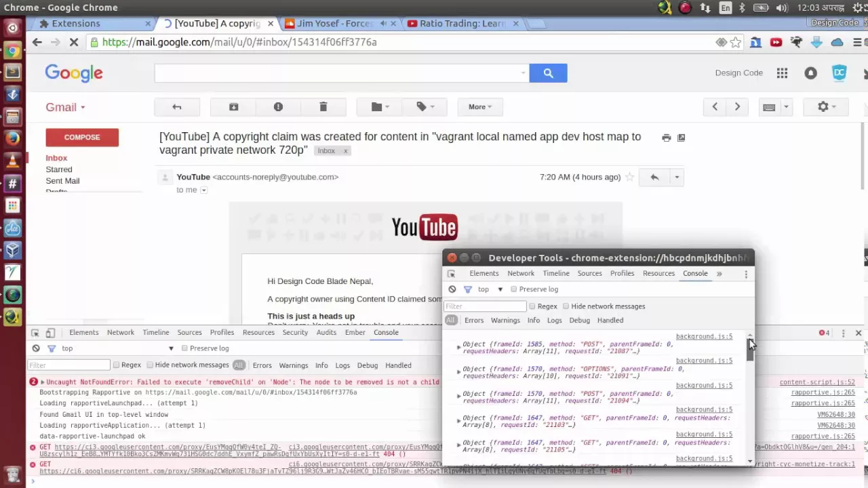Open Google notifications bell

point(810,73)
